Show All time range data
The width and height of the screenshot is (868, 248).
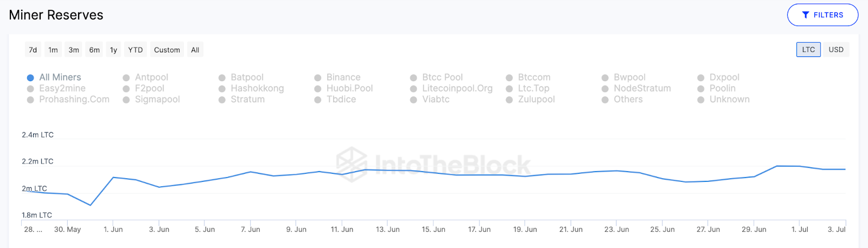(195, 50)
